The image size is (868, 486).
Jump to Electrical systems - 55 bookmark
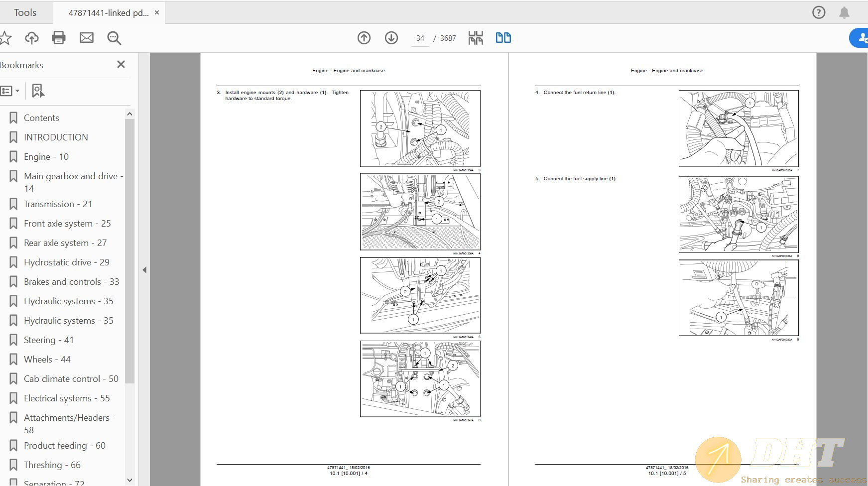[x=67, y=398]
